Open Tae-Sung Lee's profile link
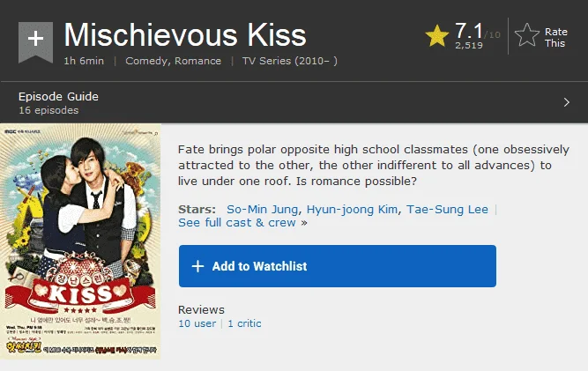Image resolution: width=588 pixels, height=371 pixels. tap(447, 210)
